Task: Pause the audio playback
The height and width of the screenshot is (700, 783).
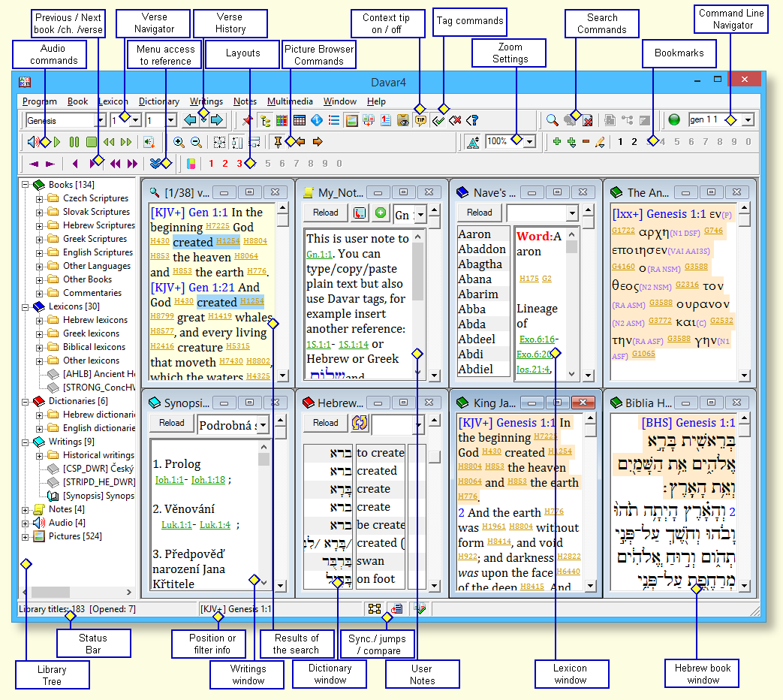Action: coord(74,142)
